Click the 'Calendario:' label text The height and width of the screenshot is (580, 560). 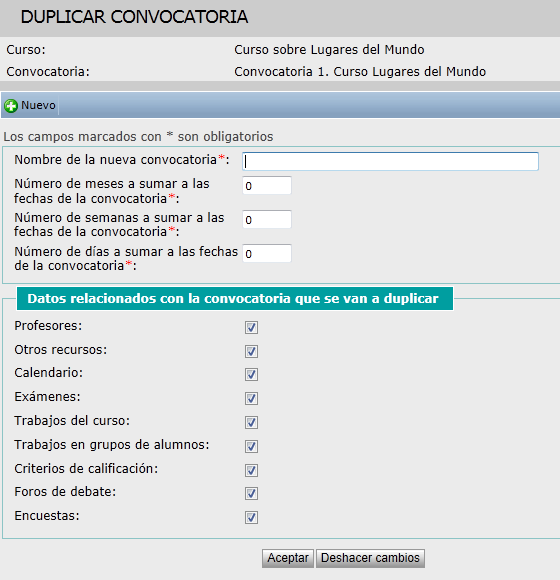pos(49,372)
